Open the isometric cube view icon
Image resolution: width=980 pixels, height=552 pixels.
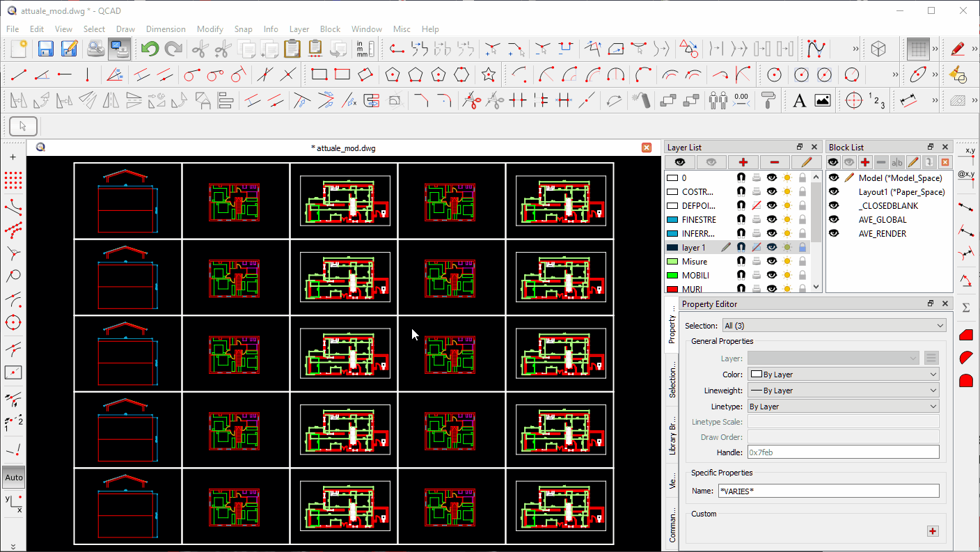point(878,49)
